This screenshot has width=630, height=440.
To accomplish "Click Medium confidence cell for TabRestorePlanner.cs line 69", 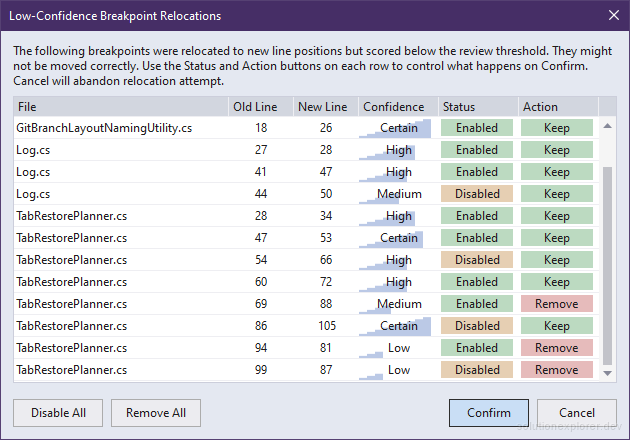I will [x=398, y=304].
